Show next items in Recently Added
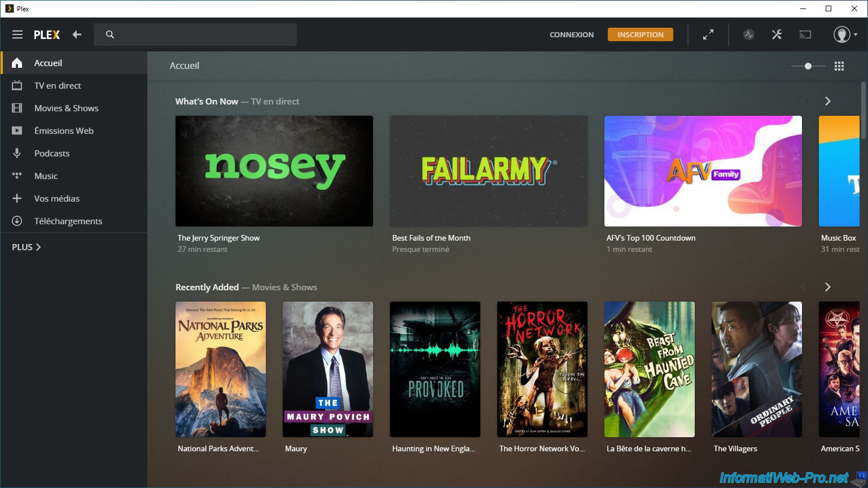This screenshot has height=488, width=868. click(827, 287)
